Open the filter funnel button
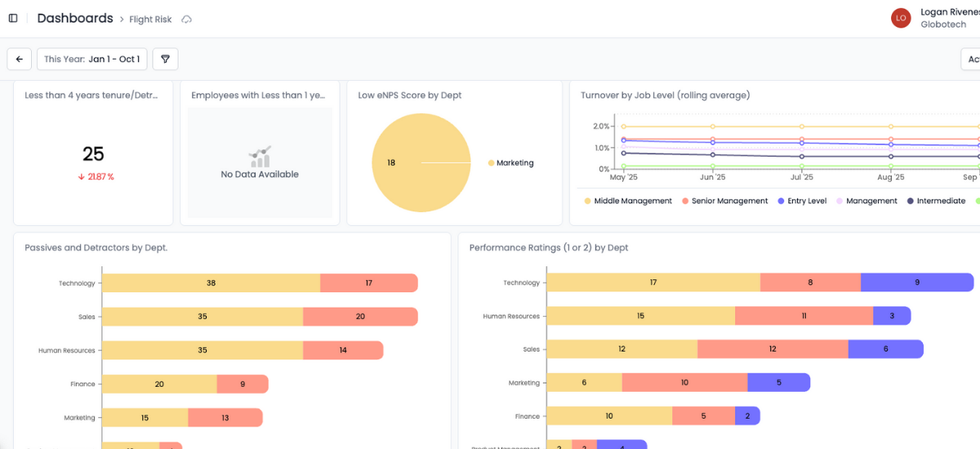Viewport: 980px width, 449px height. coord(165,59)
